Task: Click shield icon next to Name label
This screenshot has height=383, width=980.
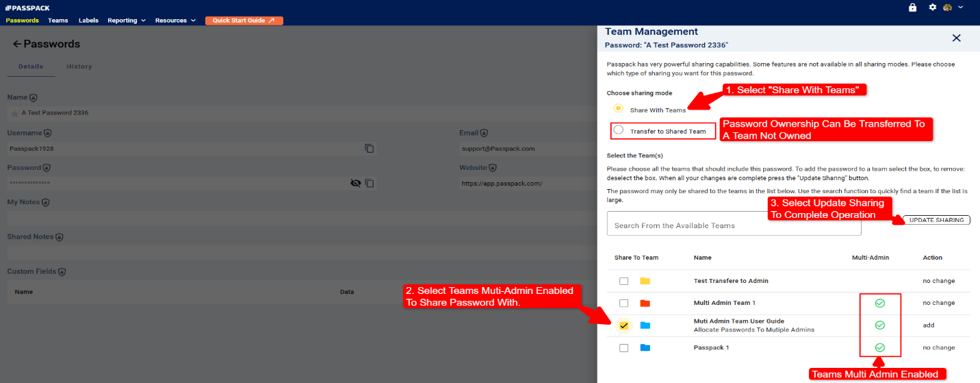Action: (x=34, y=98)
